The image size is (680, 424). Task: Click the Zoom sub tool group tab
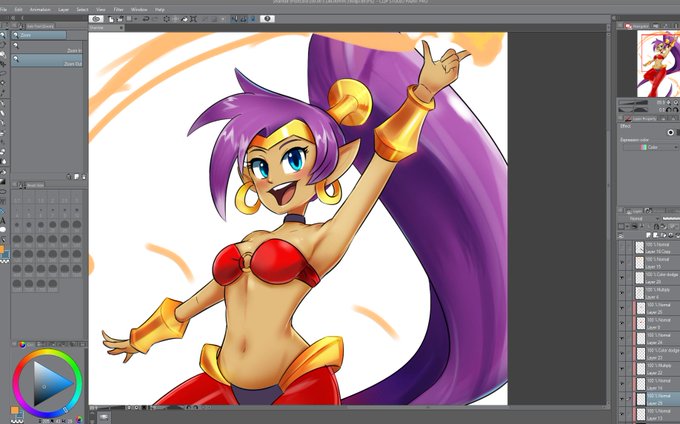point(39,35)
